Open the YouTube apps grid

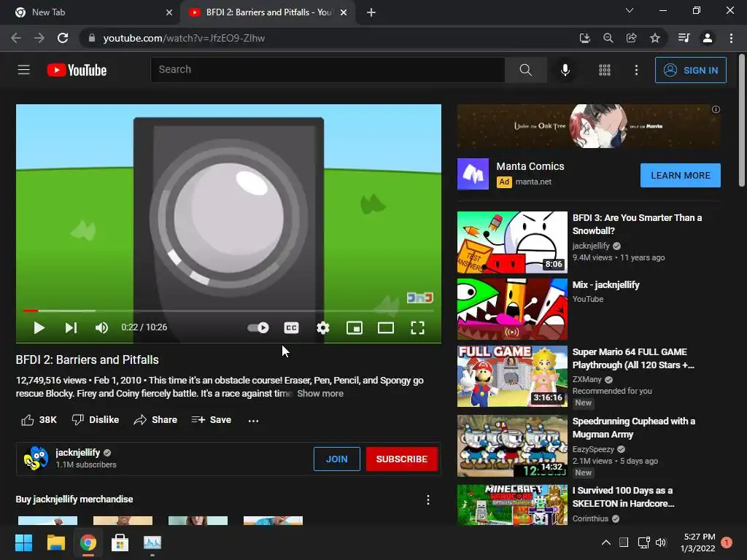click(605, 70)
